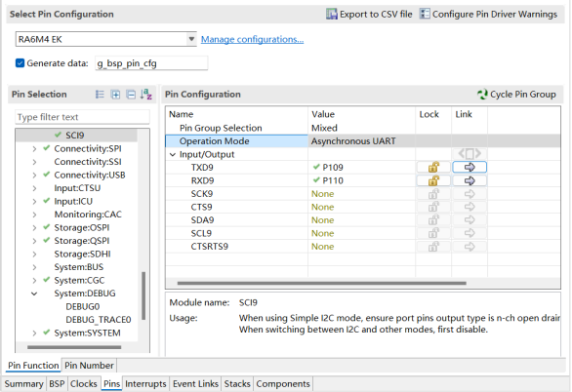Click the link arrow for TXD9
572x392 pixels.
point(470,167)
